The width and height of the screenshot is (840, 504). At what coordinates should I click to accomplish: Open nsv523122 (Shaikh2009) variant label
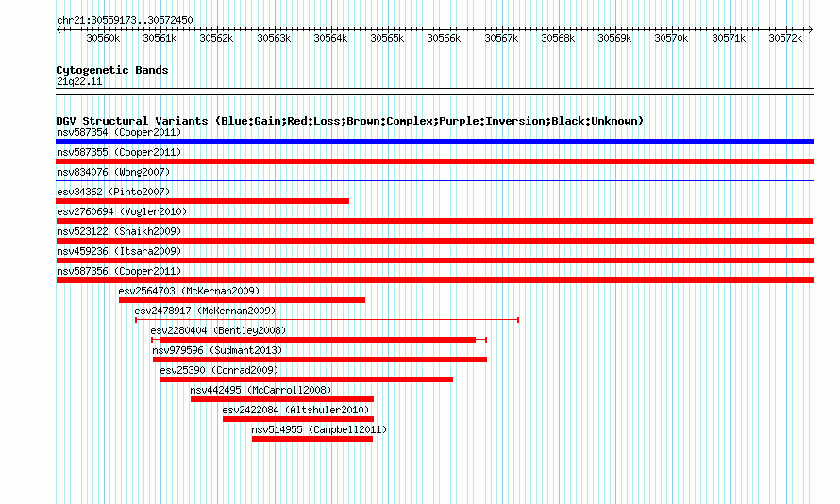pyautogui.click(x=119, y=231)
